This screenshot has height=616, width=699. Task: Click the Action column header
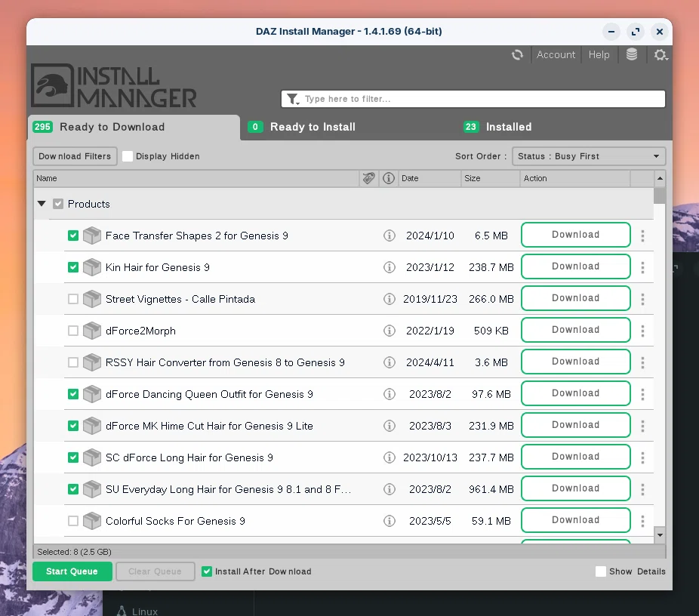(x=575, y=178)
